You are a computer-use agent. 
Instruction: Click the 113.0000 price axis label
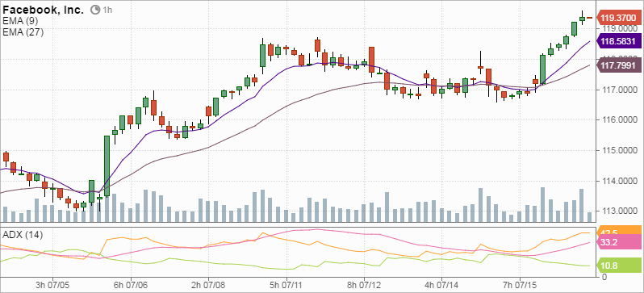click(x=620, y=211)
